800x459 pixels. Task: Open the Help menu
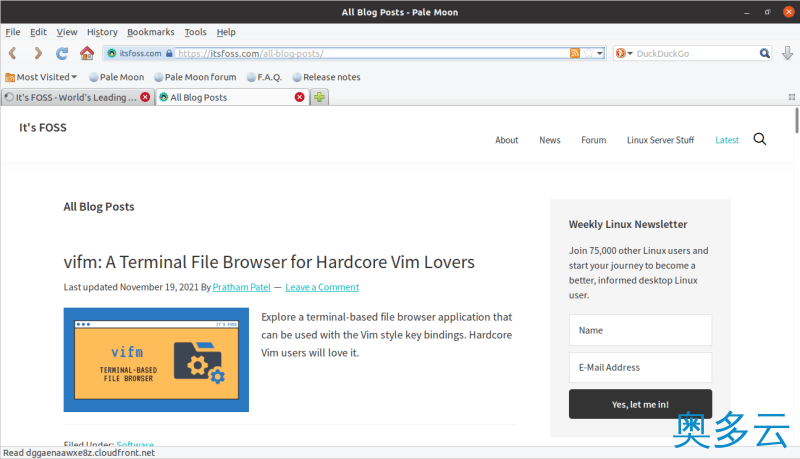pyautogui.click(x=226, y=32)
